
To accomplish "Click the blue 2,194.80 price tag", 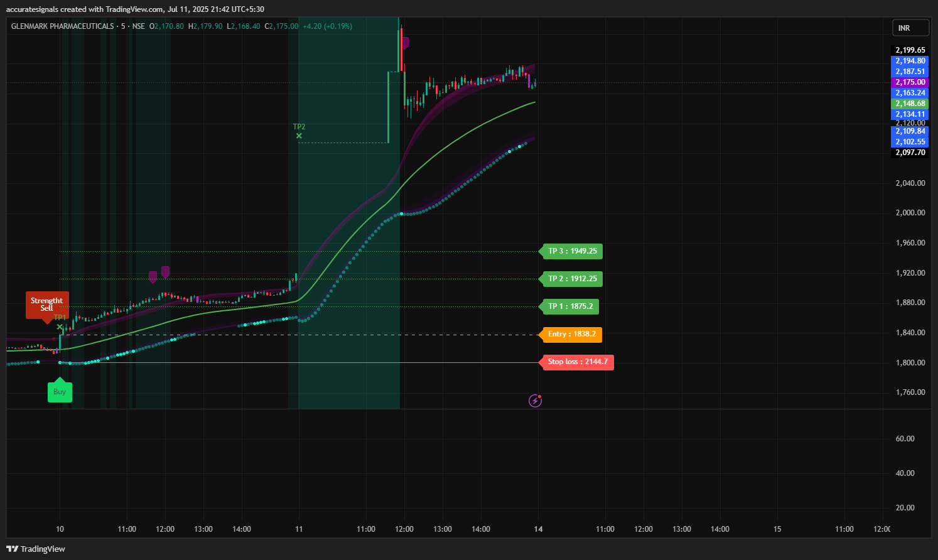I will (x=910, y=61).
